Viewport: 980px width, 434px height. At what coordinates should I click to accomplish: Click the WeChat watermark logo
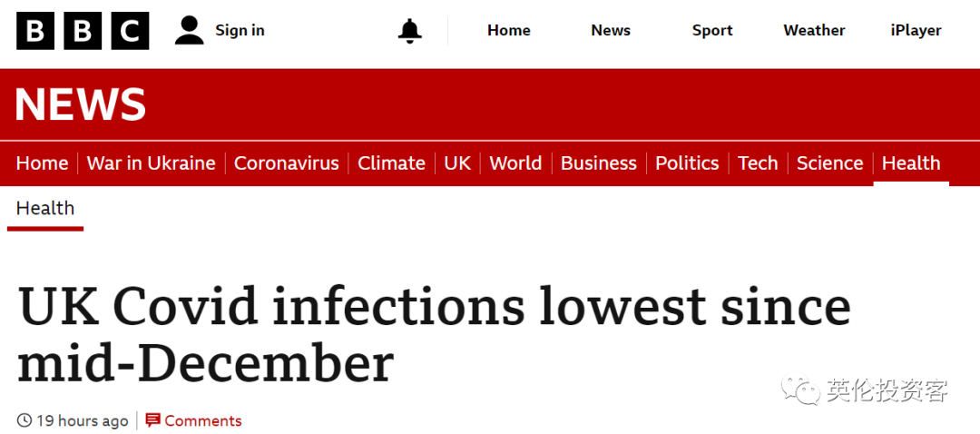(x=800, y=388)
